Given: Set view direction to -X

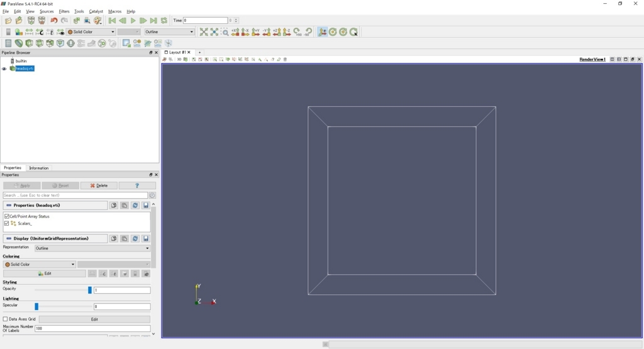Looking at the screenshot, I should [245, 32].
